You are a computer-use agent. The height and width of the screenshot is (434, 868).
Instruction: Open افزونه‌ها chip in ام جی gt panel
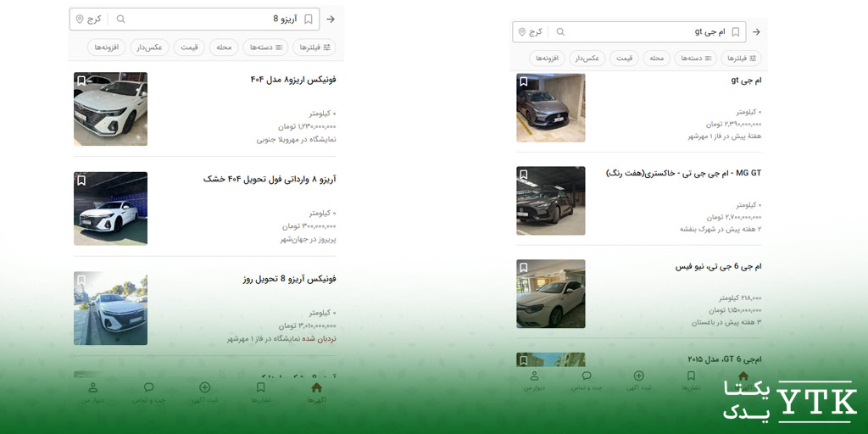547,58
